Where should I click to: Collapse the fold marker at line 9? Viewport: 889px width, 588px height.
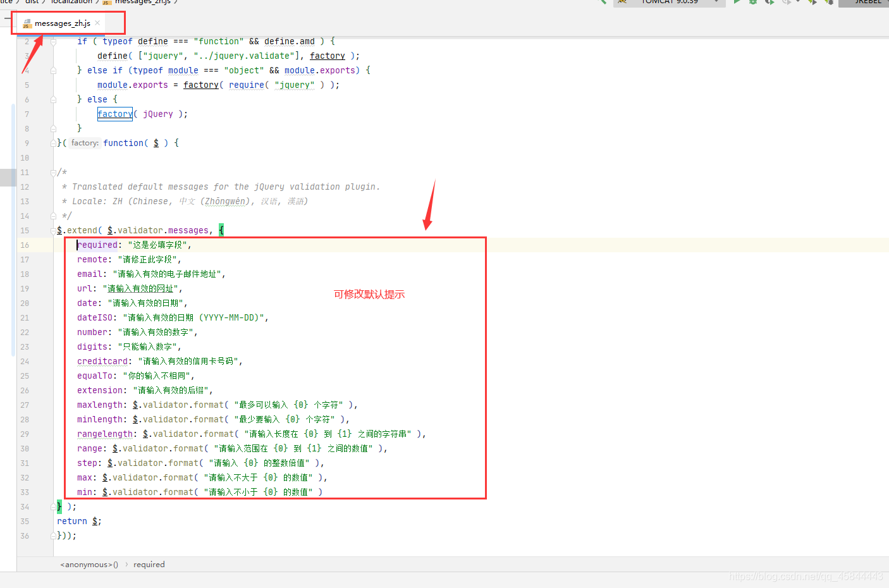click(x=54, y=144)
